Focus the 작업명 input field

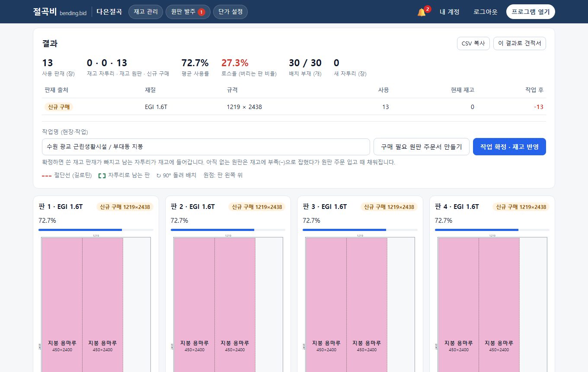[206, 147]
